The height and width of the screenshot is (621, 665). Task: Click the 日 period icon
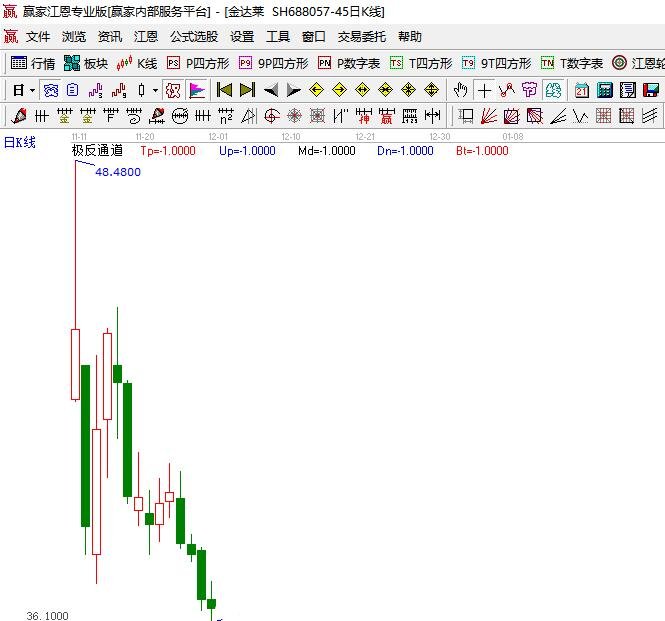[19, 90]
